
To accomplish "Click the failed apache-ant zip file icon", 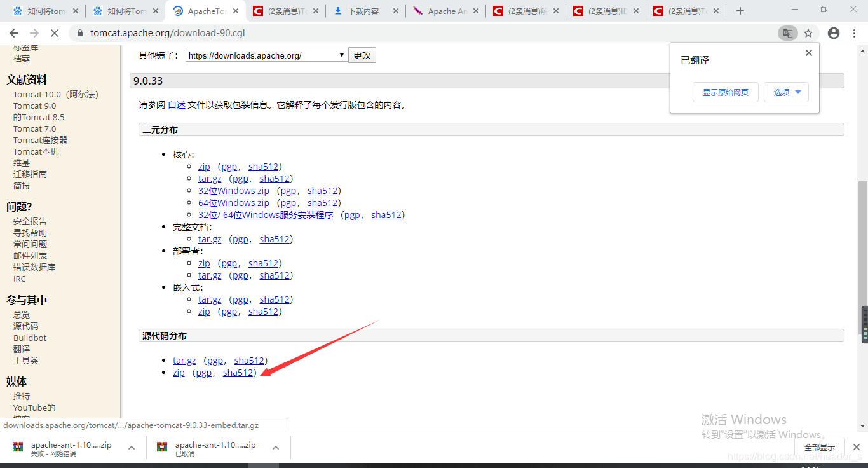I will pos(18,447).
